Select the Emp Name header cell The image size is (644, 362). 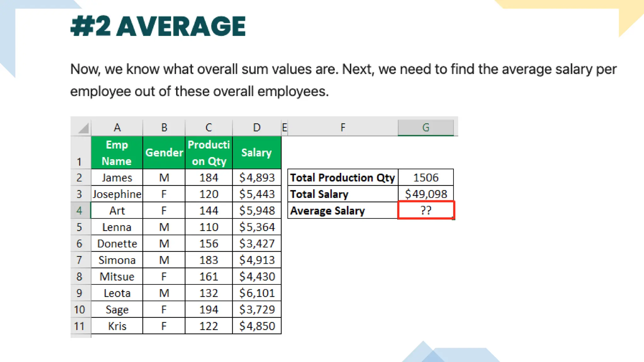[117, 153]
